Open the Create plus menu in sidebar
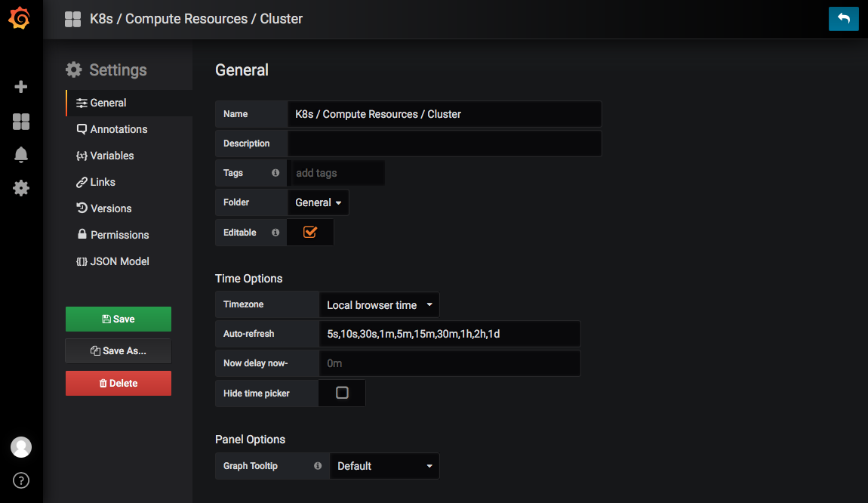The image size is (868, 503). [x=21, y=86]
